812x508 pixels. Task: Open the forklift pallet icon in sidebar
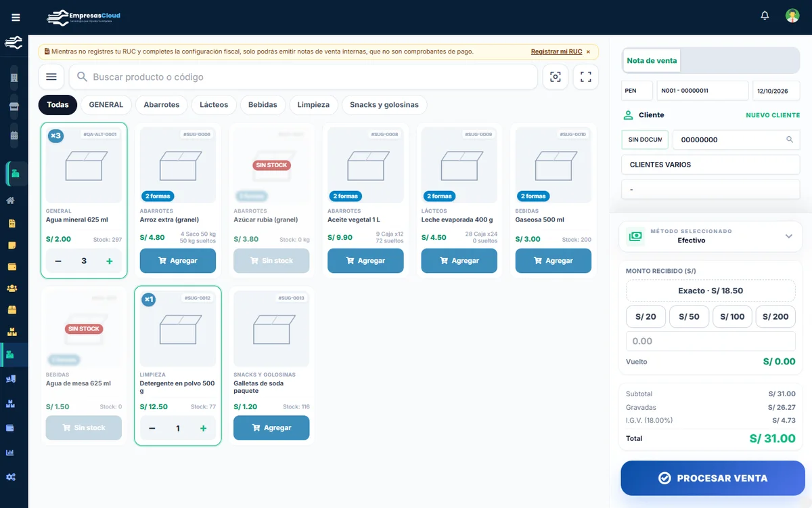(12, 379)
